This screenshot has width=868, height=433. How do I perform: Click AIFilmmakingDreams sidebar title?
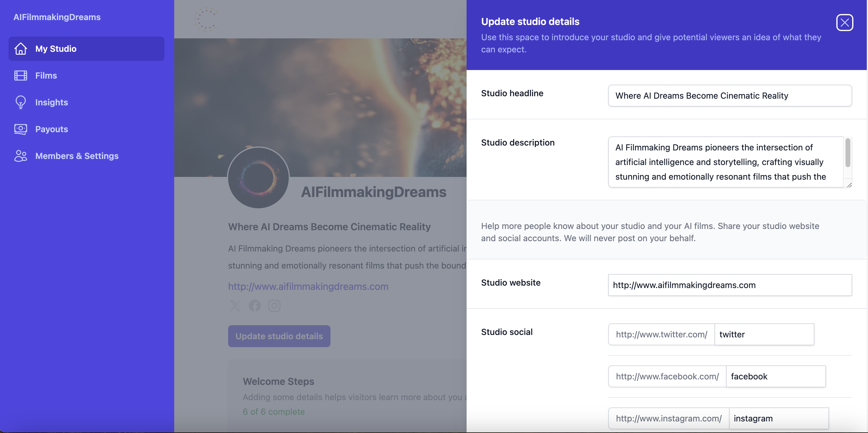[x=57, y=17]
